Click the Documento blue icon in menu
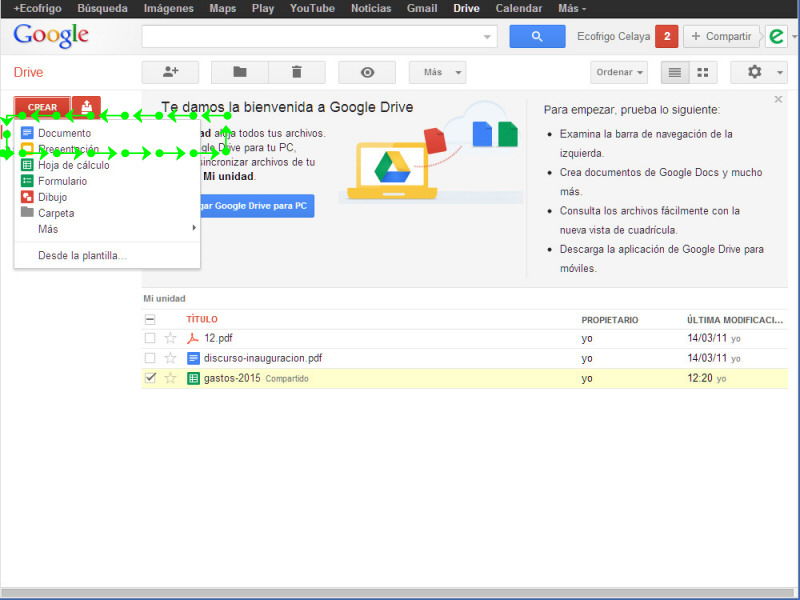The height and width of the screenshot is (600, 800). (x=27, y=133)
